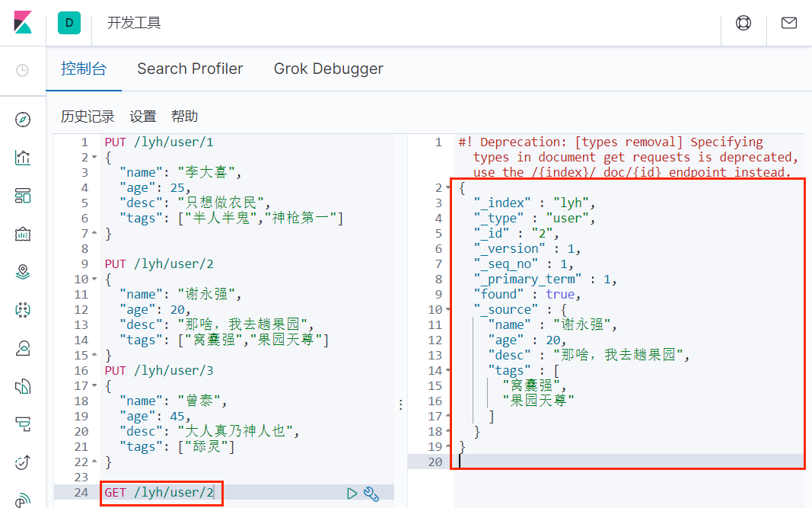This screenshot has width=812, height=508.
Task: Click the GET /lyh/user/2 request line
Action: pos(159,493)
